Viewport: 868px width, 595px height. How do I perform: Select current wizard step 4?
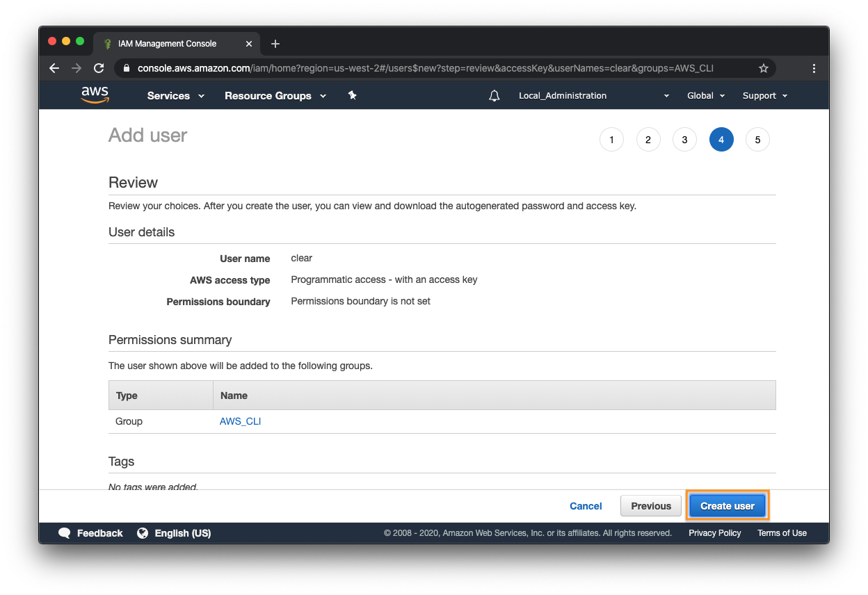pos(721,140)
